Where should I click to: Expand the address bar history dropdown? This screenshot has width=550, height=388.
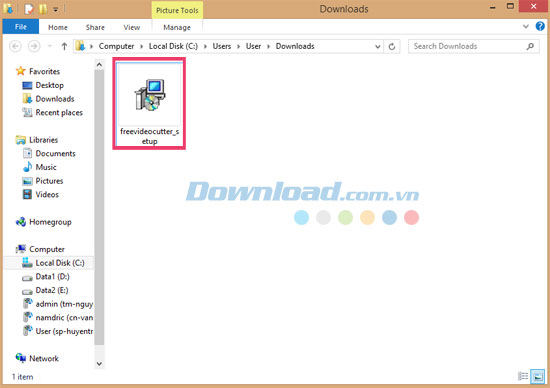(x=377, y=46)
